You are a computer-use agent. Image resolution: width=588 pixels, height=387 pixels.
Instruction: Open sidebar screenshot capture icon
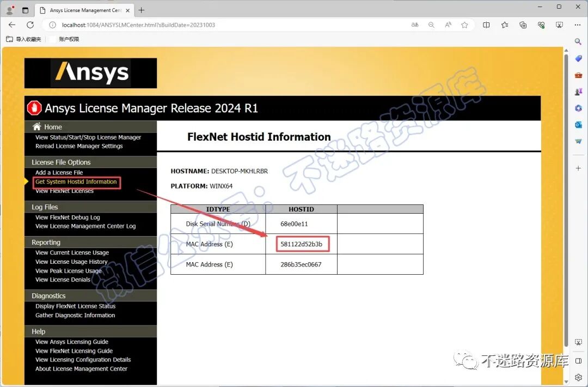578,342
